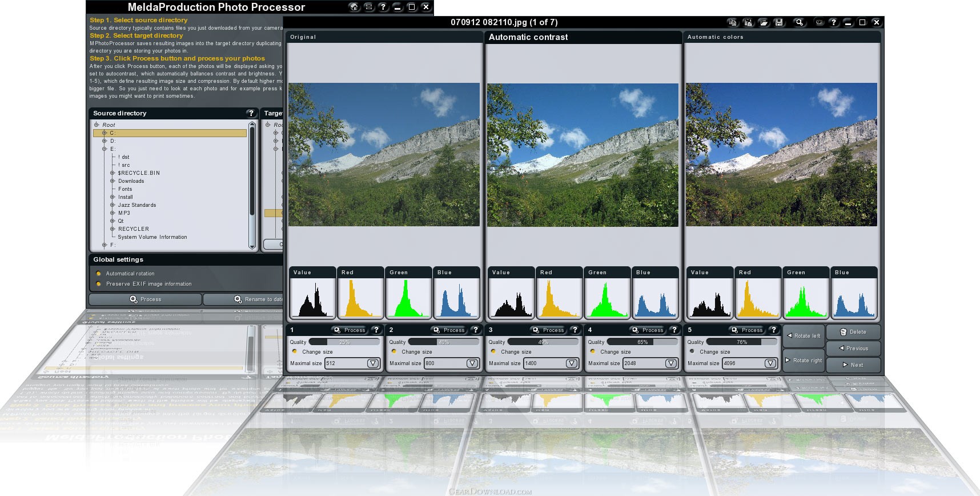Image resolution: width=980 pixels, height=496 pixels.
Task: Adjust the Quality slider at 65%
Action: (x=642, y=342)
